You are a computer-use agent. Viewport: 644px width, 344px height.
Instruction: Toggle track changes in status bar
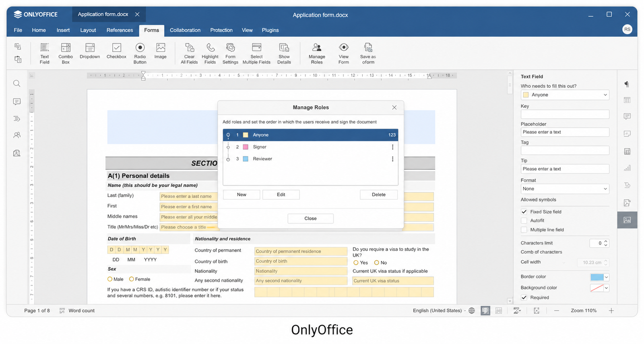point(517,311)
